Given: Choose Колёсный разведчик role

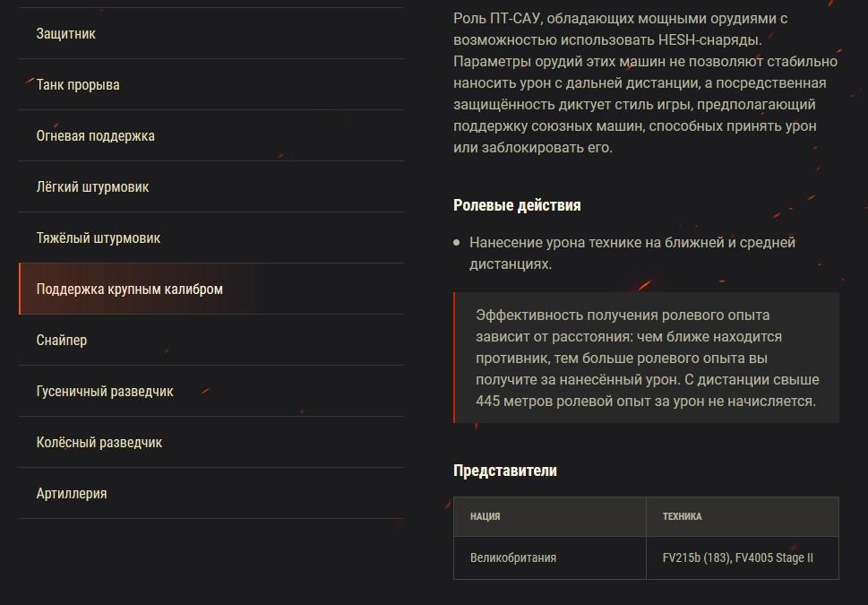Looking at the screenshot, I should (x=99, y=443).
